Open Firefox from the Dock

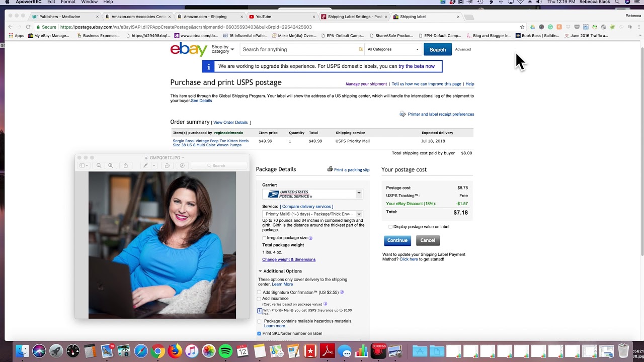pyautogui.click(x=175, y=351)
